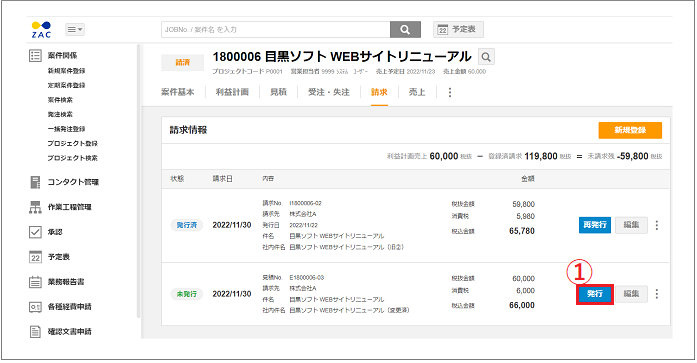
Task: Open the more tabs vertical dots menu
Action: point(450,92)
